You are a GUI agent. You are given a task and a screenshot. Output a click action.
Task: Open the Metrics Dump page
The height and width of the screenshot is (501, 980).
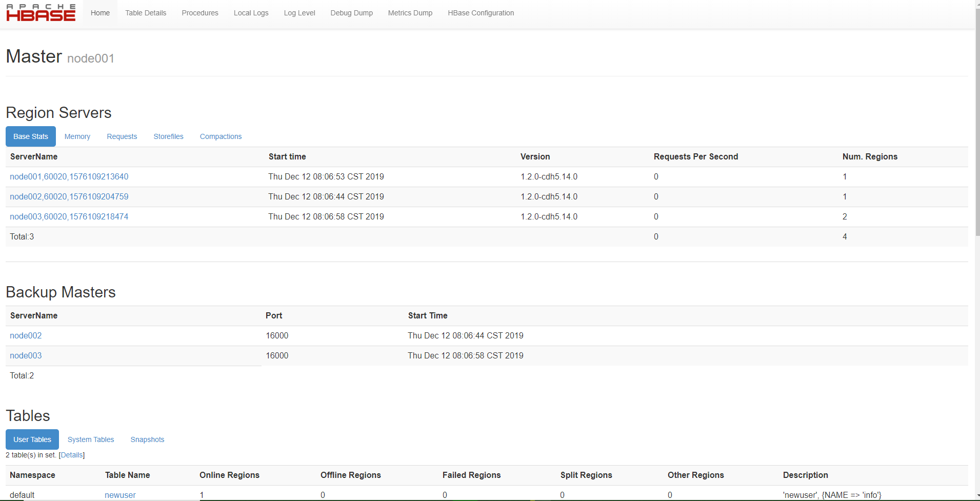tap(410, 13)
